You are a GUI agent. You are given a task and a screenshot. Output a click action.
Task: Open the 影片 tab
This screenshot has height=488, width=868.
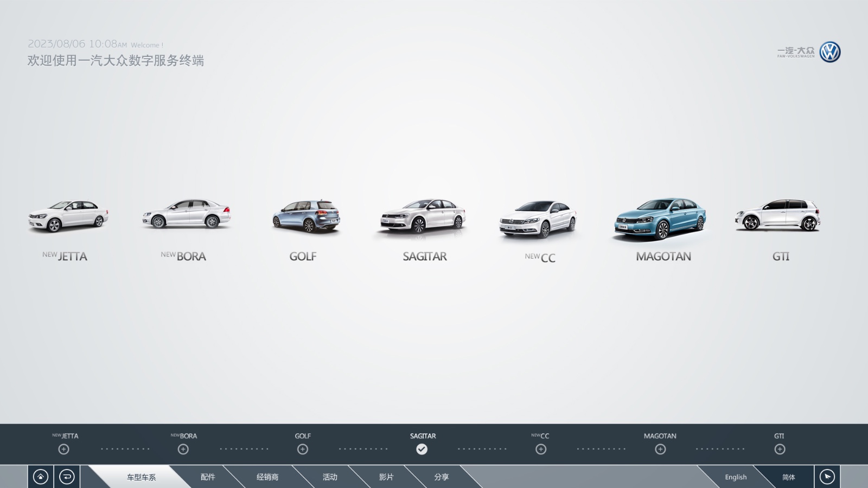click(x=386, y=477)
